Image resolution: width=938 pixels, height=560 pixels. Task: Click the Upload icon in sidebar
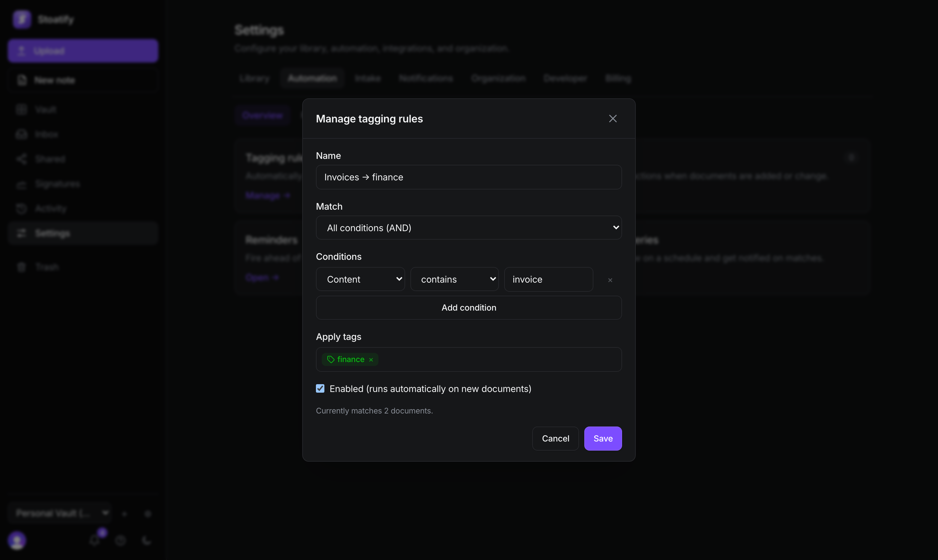(x=21, y=50)
